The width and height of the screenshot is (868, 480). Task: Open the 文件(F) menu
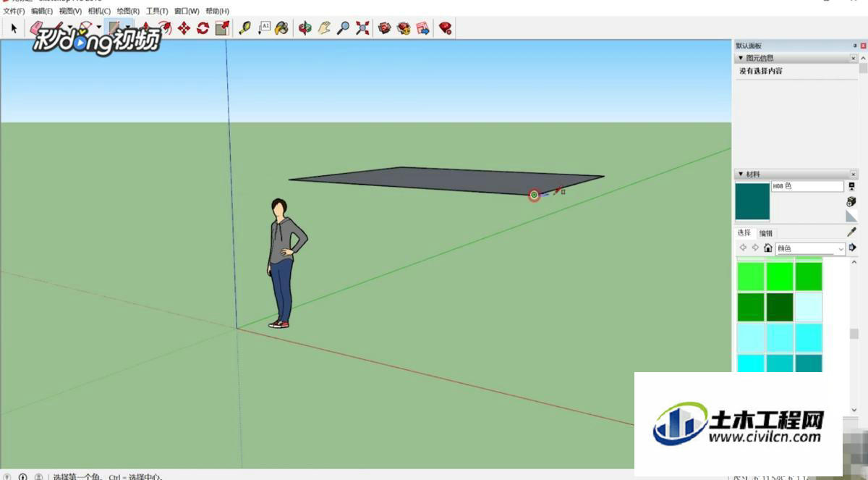tap(14, 12)
